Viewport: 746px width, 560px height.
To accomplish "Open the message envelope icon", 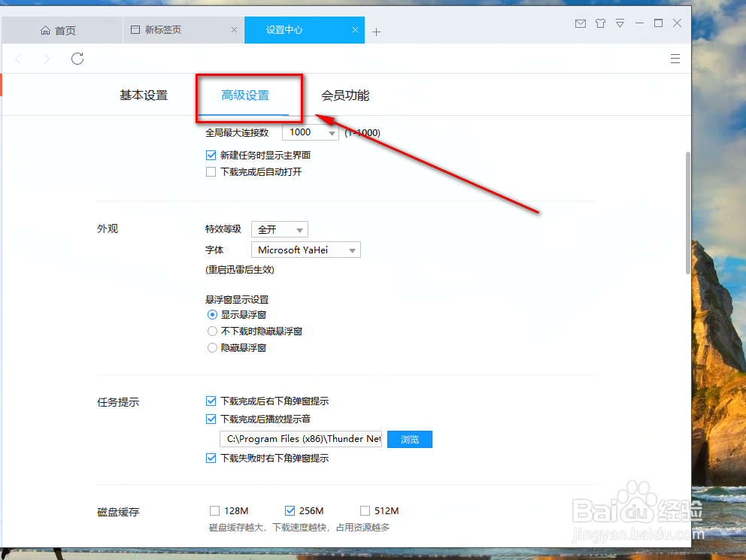I will point(580,23).
